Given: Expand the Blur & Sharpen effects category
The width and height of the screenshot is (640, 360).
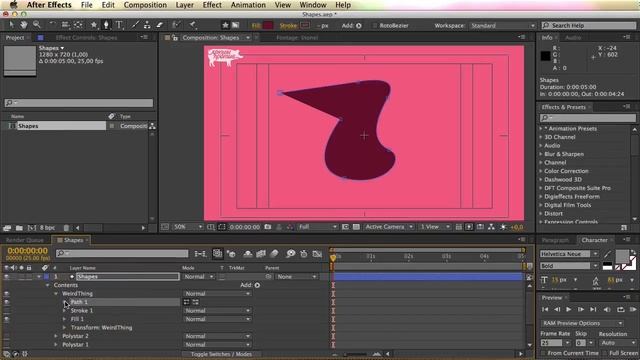Looking at the screenshot, I should [541, 154].
